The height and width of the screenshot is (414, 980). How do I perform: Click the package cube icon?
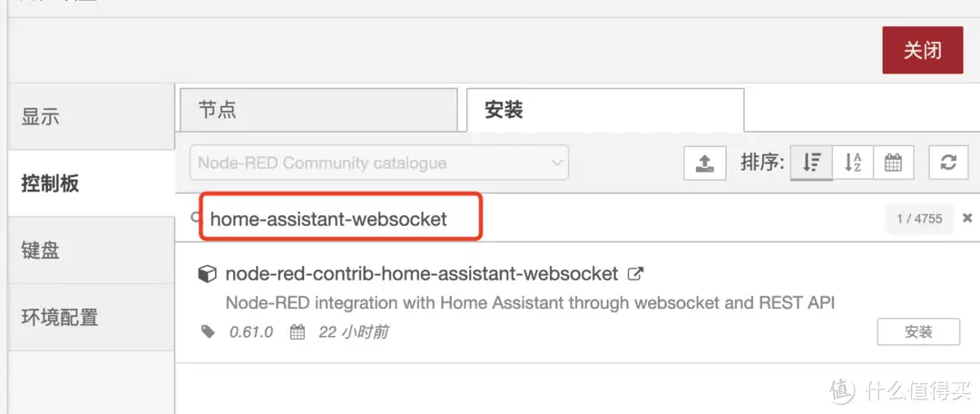(207, 274)
